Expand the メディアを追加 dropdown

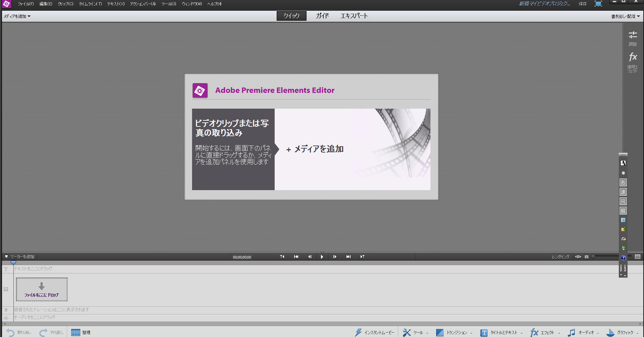click(x=17, y=16)
